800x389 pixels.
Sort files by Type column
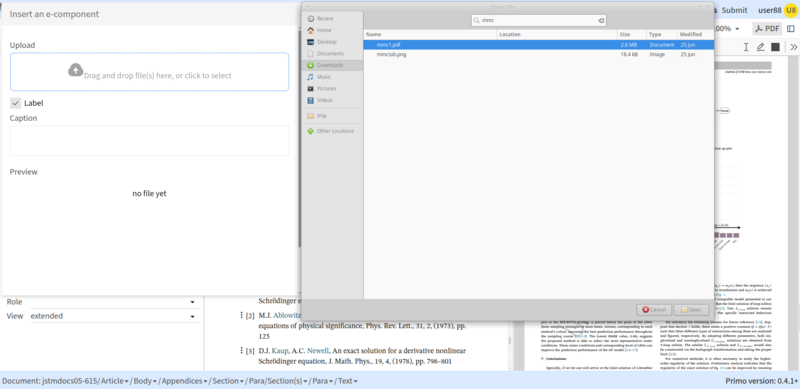(662, 34)
